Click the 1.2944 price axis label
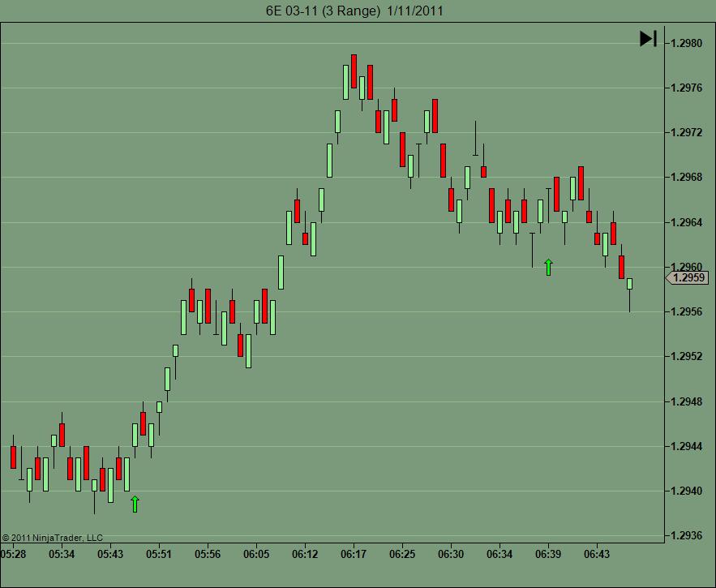Image resolution: width=716 pixels, height=588 pixels. tap(686, 446)
